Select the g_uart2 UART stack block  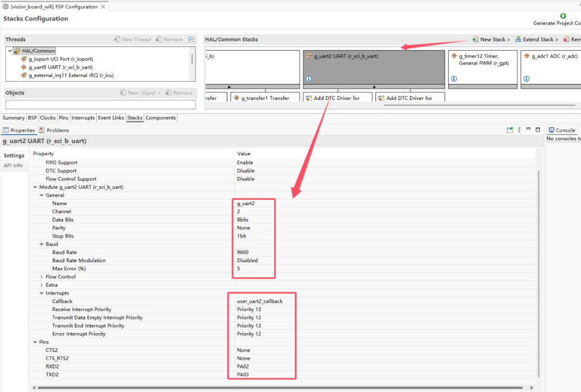(x=374, y=67)
